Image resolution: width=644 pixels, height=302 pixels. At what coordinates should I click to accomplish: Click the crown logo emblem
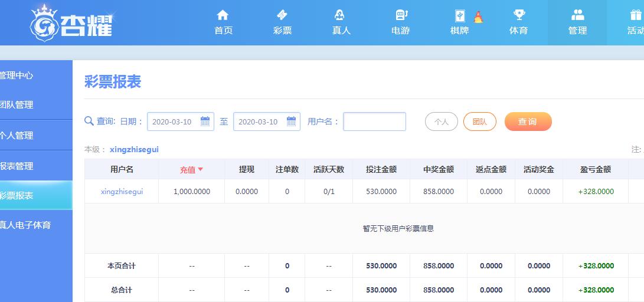click(45, 23)
